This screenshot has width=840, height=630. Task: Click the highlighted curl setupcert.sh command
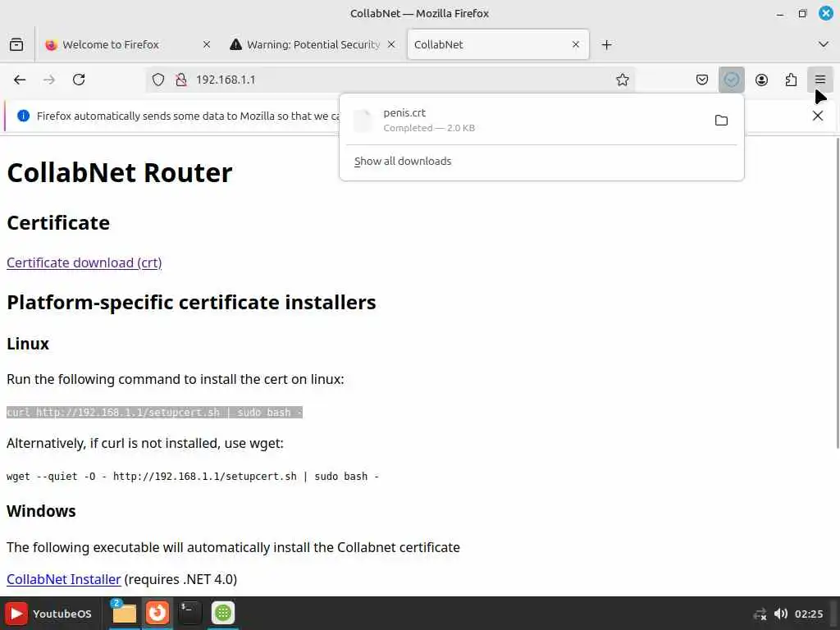(154, 413)
